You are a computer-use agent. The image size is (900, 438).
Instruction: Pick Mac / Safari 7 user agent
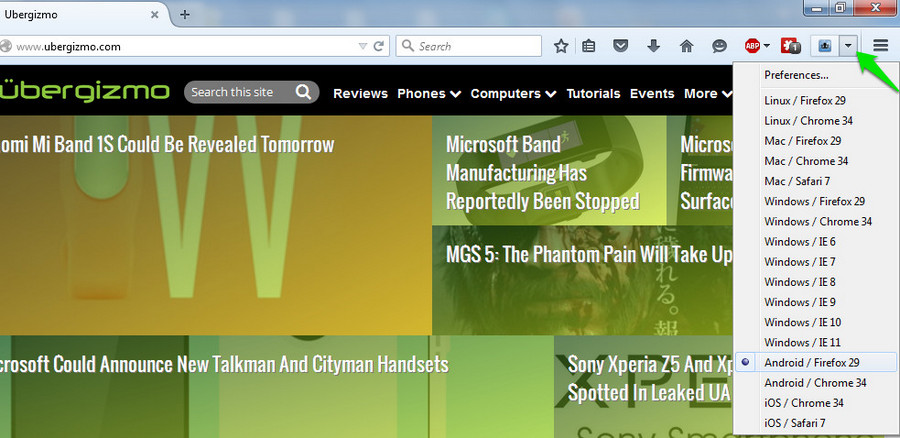(816, 181)
